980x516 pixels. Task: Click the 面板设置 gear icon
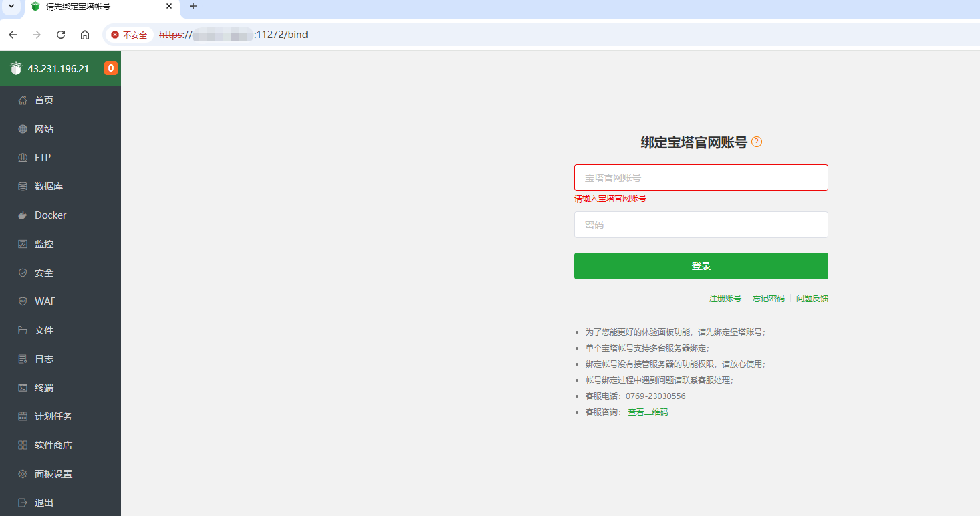click(23, 474)
